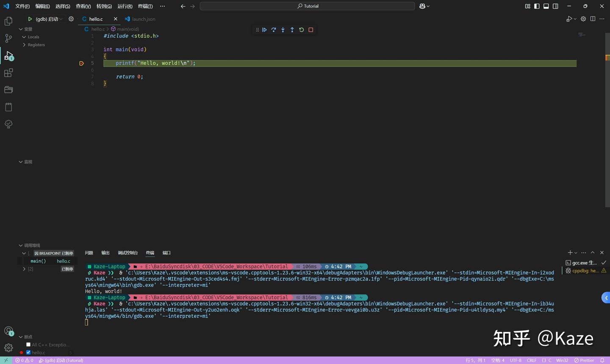Switch to the launch.json editor tab
Viewport: 610px width, 364px height.
click(x=143, y=19)
